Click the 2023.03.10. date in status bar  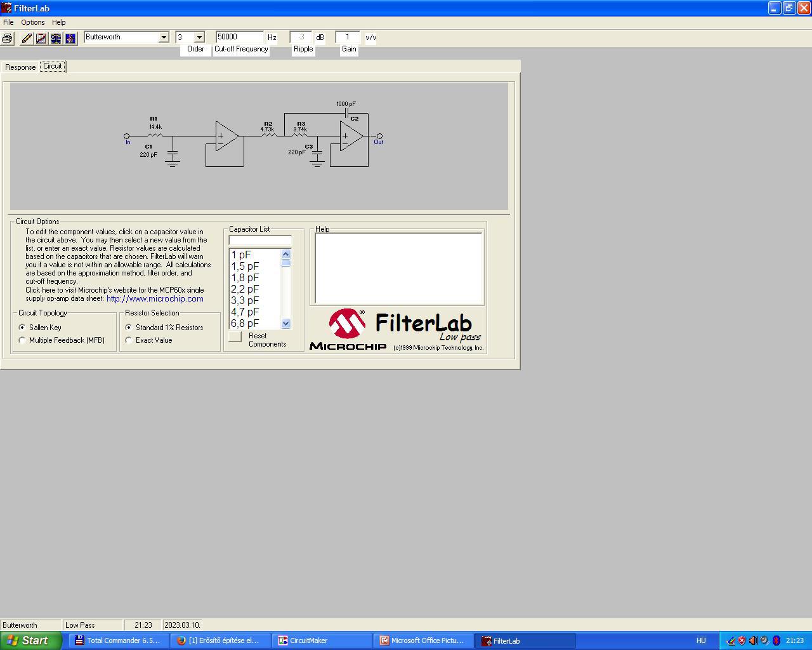coord(182,625)
